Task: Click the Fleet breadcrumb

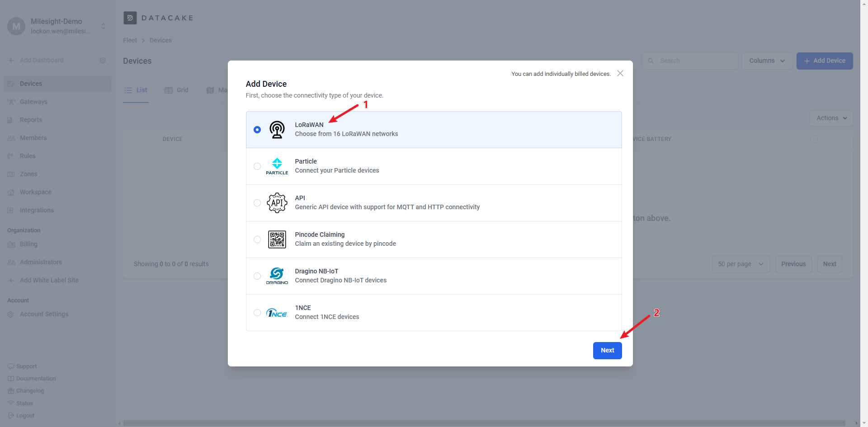Action: [x=130, y=40]
